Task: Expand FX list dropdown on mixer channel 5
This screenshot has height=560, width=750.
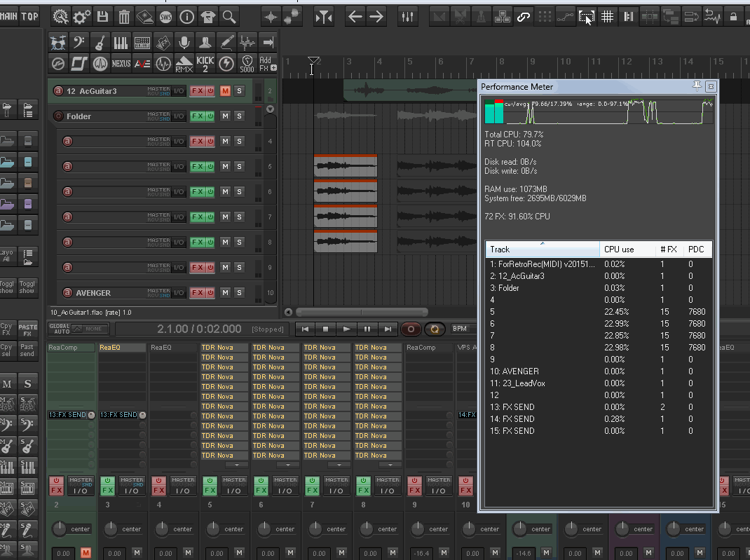Action: pyautogui.click(x=237, y=465)
